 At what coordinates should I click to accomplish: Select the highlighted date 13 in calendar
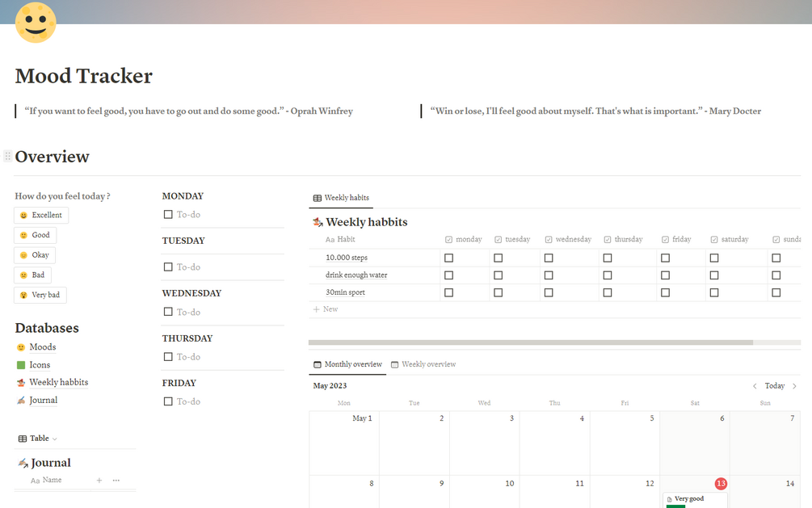point(721,484)
